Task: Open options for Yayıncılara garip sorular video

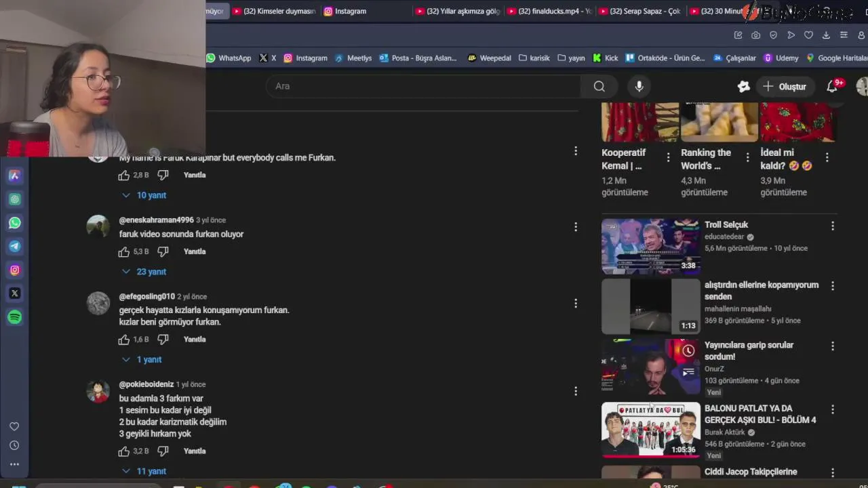Action: [833, 346]
